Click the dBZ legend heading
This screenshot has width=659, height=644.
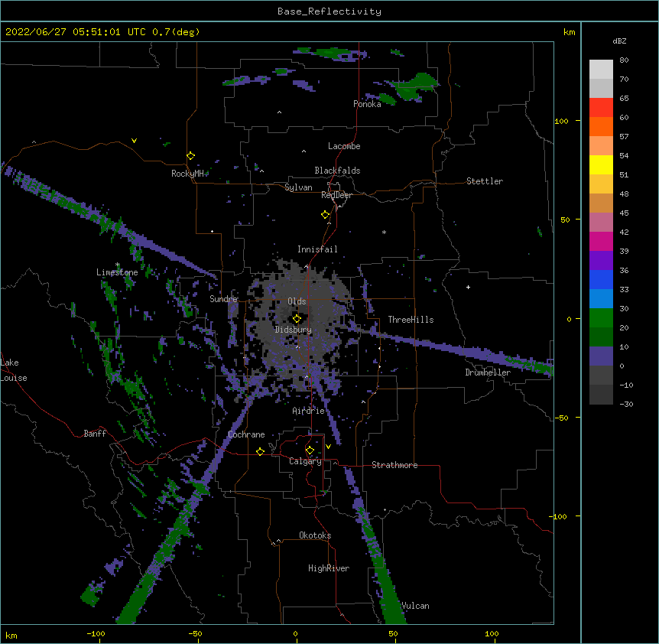pos(619,41)
